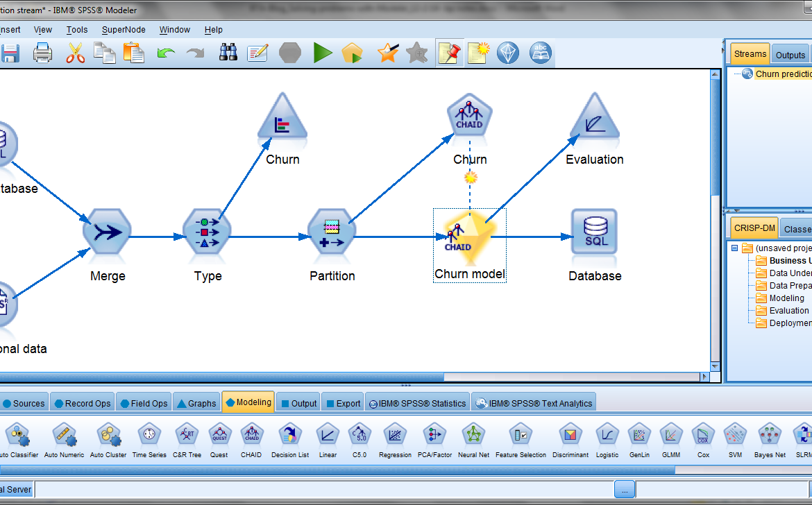The width and height of the screenshot is (812, 505).
Task: Pick PCA/Factor modeling node
Action: (434, 441)
